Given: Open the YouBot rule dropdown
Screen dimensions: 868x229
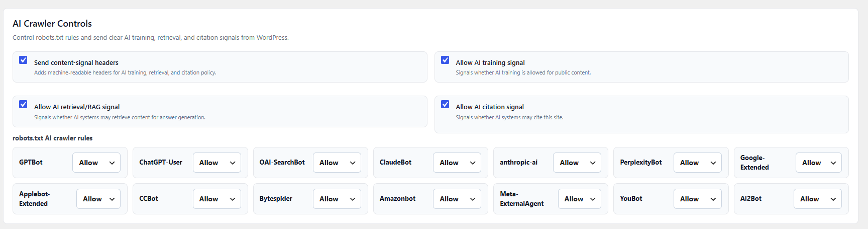Looking at the screenshot, I should 697,199.
